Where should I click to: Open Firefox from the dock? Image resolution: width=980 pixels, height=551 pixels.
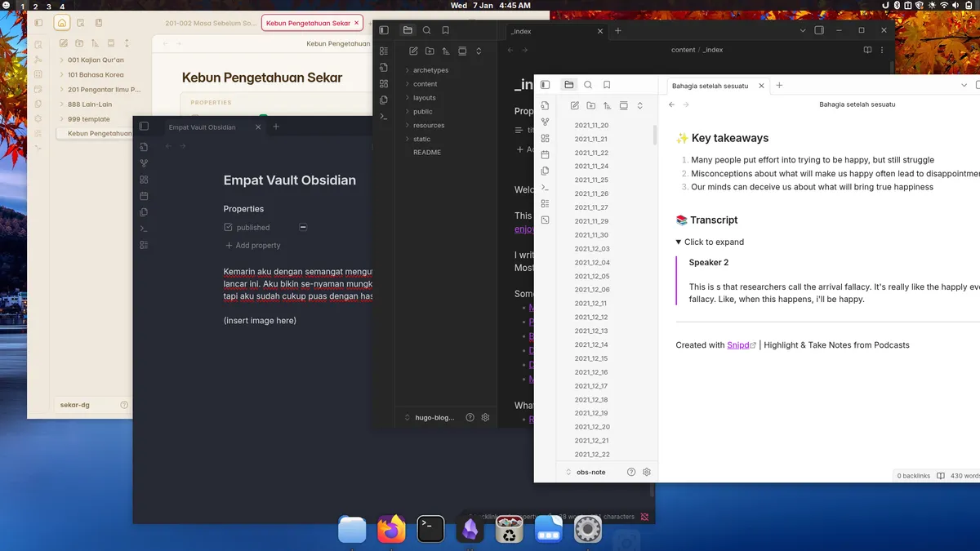(x=391, y=530)
